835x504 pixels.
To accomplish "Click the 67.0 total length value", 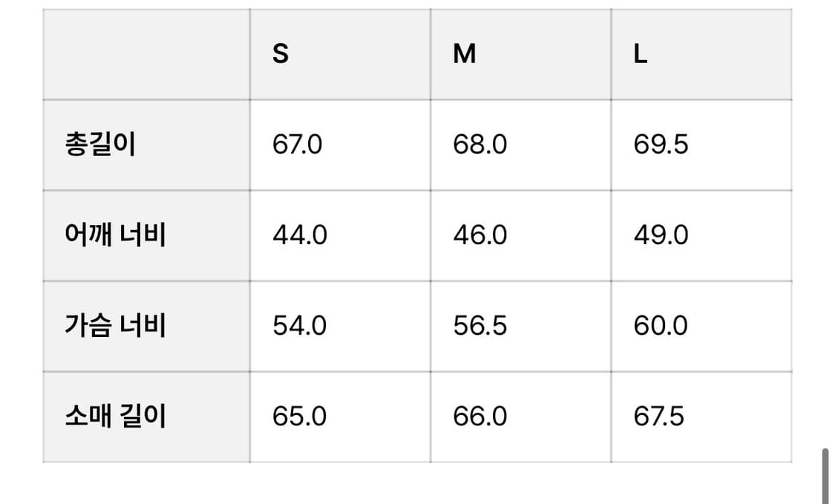I will 298,145.
